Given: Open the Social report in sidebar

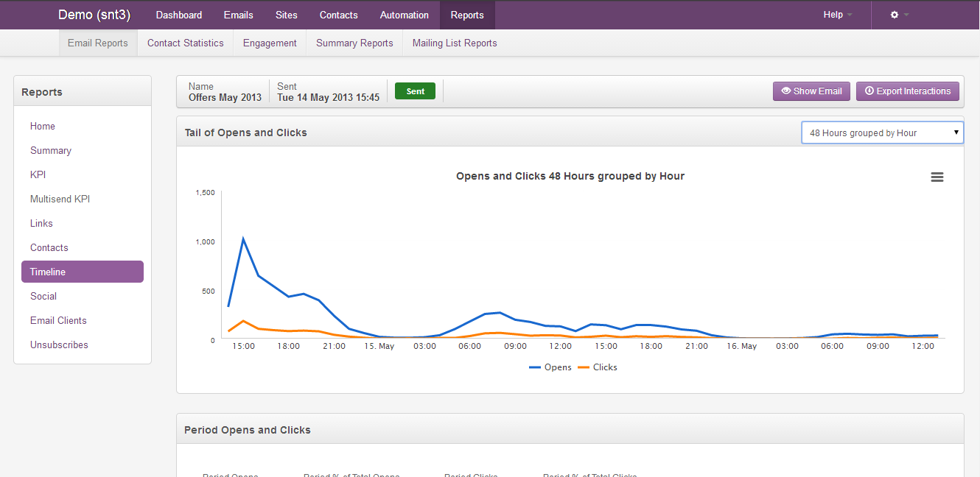Looking at the screenshot, I should (43, 296).
